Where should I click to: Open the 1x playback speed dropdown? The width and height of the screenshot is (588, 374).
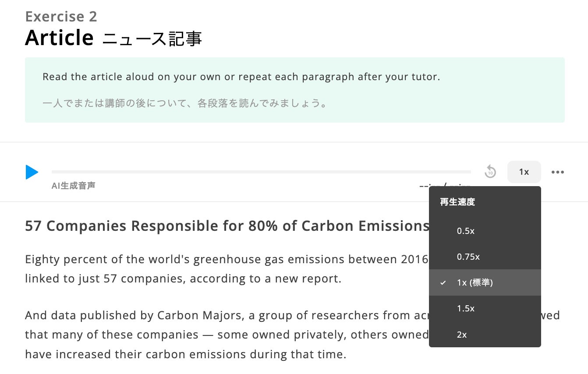[524, 172]
